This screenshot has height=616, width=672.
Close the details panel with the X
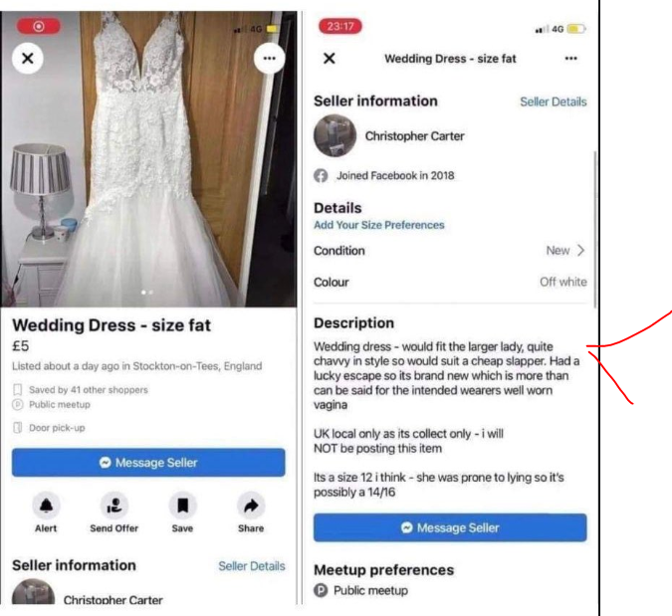(x=330, y=59)
